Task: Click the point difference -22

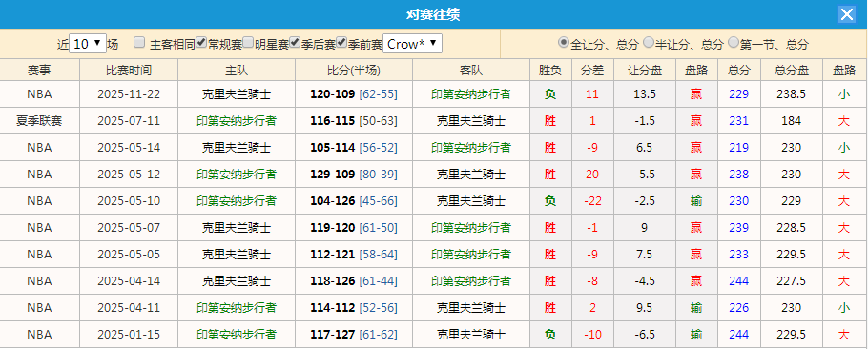Action: pyautogui.click(x=592, y=201)
